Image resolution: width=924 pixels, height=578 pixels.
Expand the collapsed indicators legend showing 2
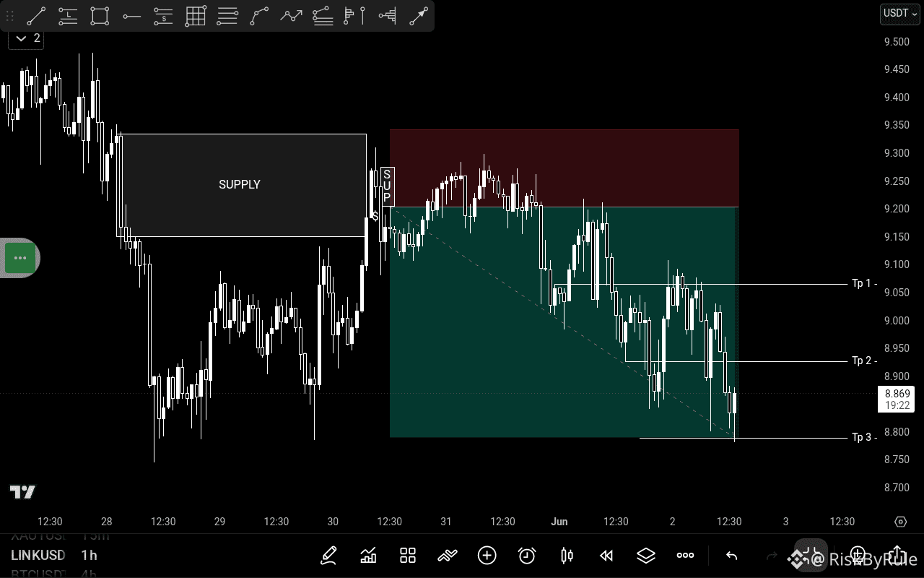pyautogui.click(x=26, y=38)
